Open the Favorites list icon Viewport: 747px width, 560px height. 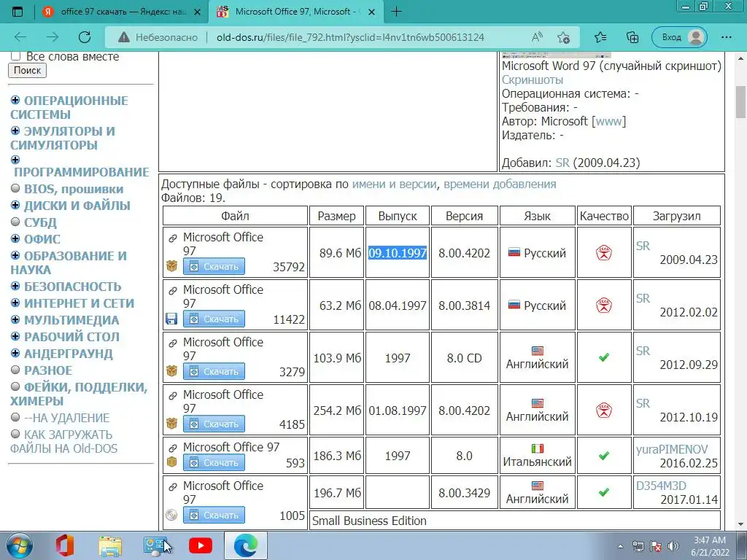pyautogui.click(x=600, y=37)
